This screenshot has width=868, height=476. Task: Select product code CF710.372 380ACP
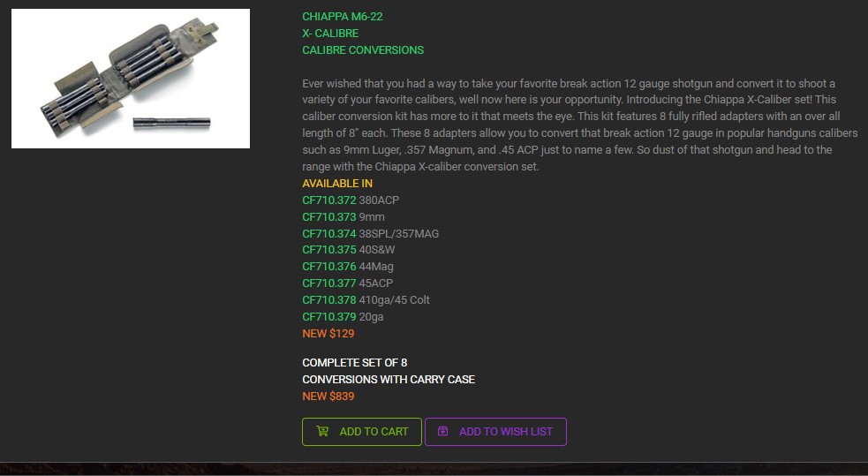(x=351, y=200)
